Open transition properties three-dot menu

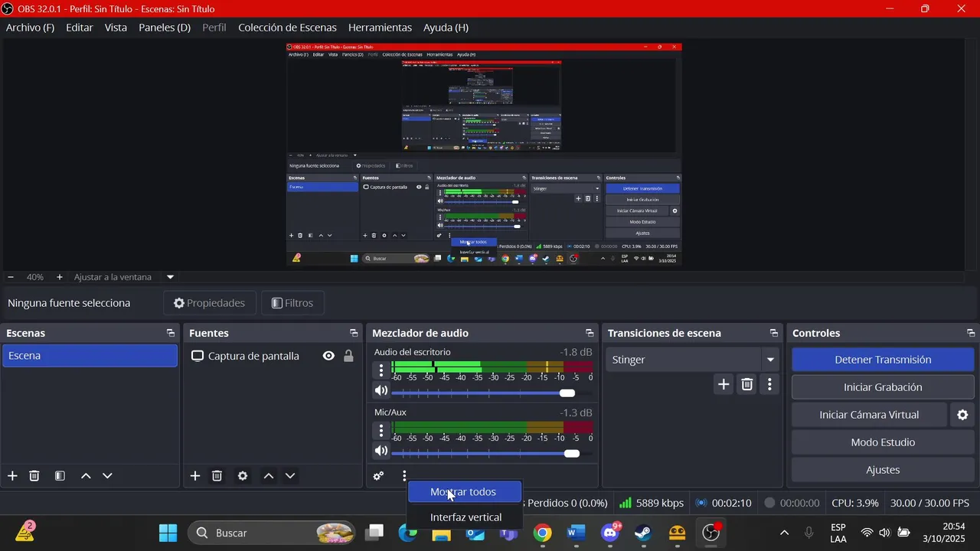click(770, 384)
